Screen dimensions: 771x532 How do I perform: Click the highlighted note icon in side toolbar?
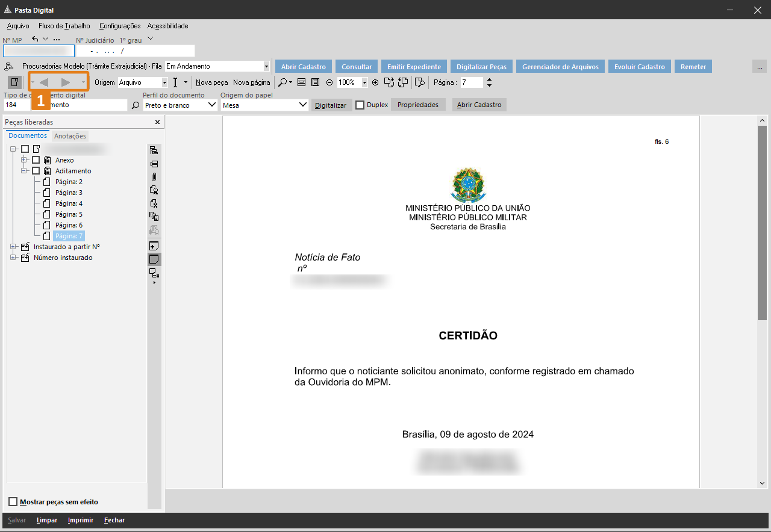pyautogui.click(x=154, y=259)
